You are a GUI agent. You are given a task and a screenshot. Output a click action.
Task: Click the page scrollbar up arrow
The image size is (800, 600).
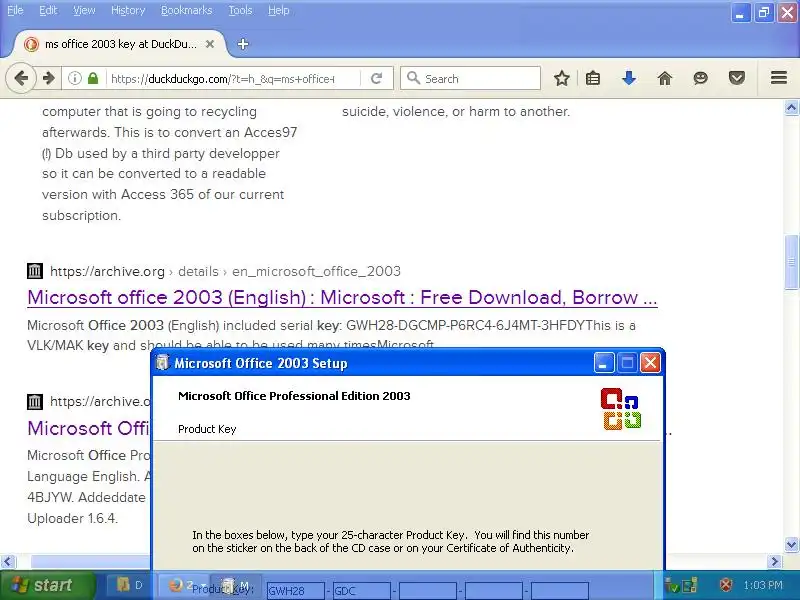[x=791, y=108]
